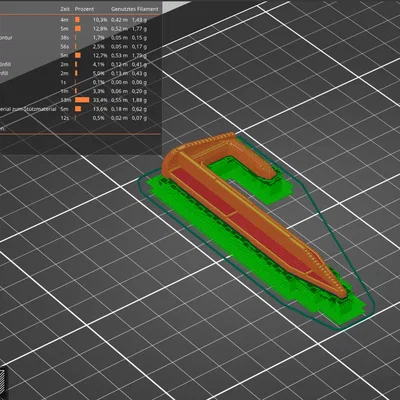Select the 0,18 m filament length

(119, 109)
